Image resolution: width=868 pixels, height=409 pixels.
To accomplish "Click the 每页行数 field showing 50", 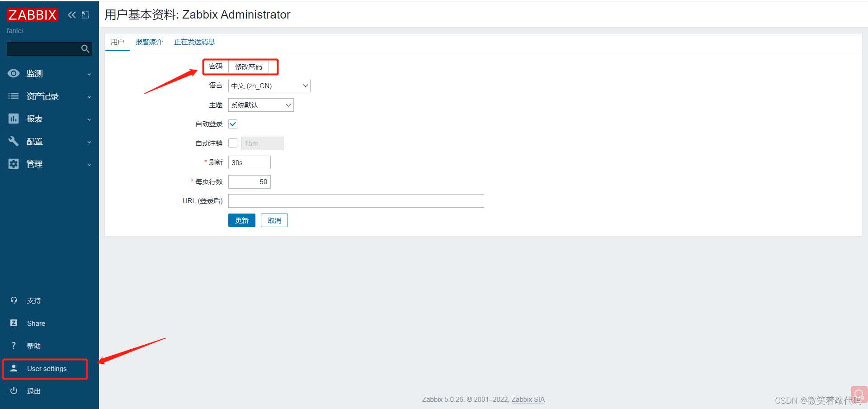I will (250, 182).
